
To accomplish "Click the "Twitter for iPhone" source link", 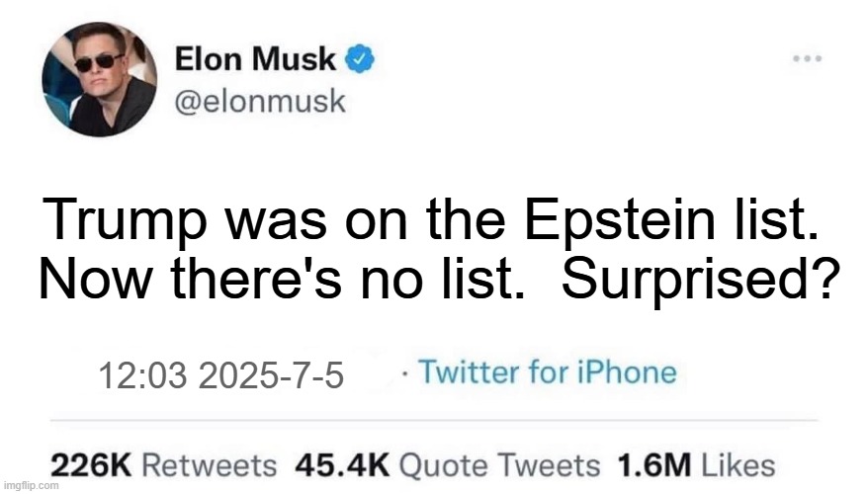I will (548, 372).
